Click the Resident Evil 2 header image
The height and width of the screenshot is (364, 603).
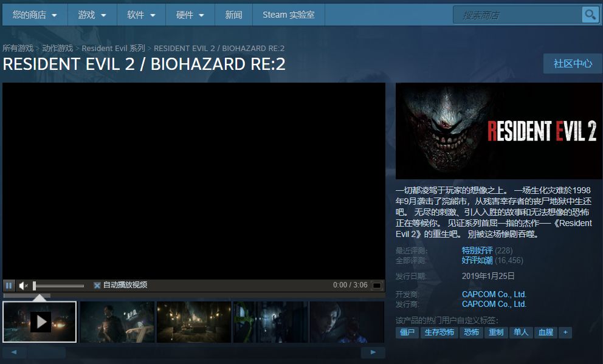coord(499,131)
